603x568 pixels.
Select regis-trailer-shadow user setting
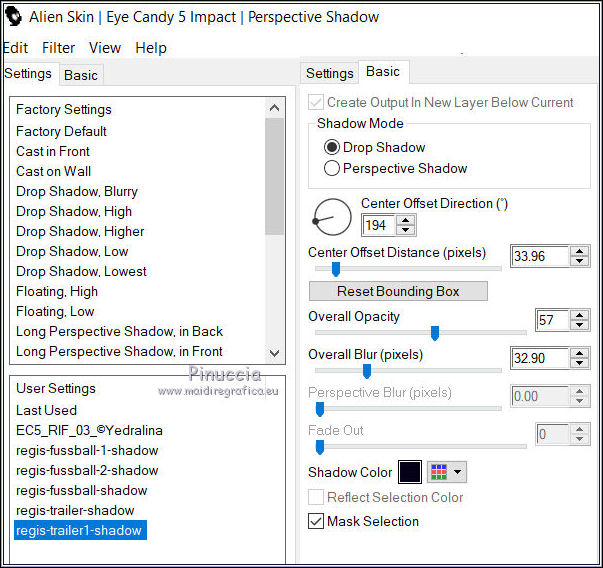pos(75,510)
